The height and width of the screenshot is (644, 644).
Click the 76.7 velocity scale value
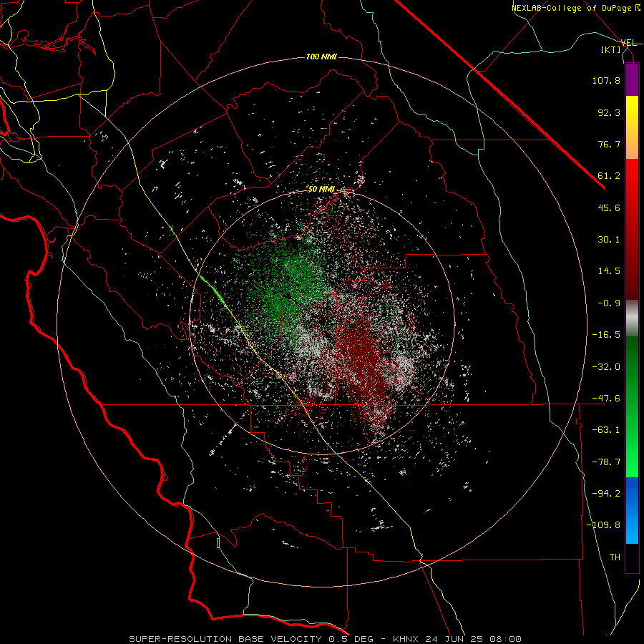(609, 144)
